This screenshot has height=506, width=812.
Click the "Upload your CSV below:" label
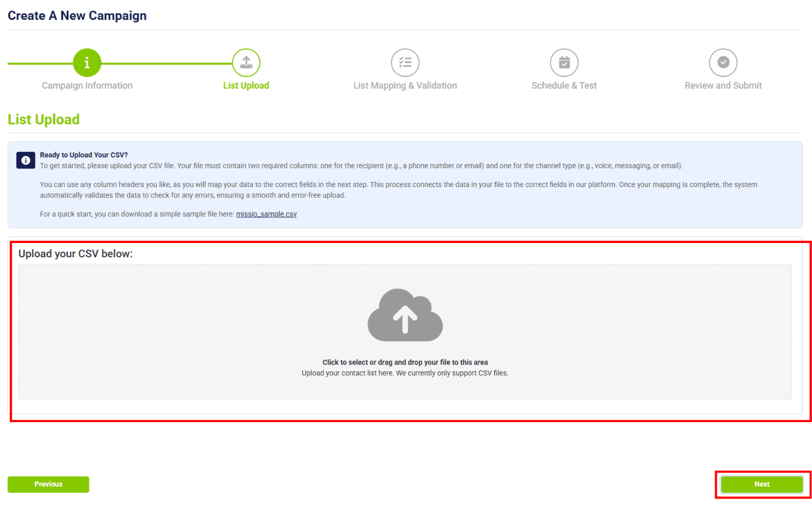tap(75, 254)
